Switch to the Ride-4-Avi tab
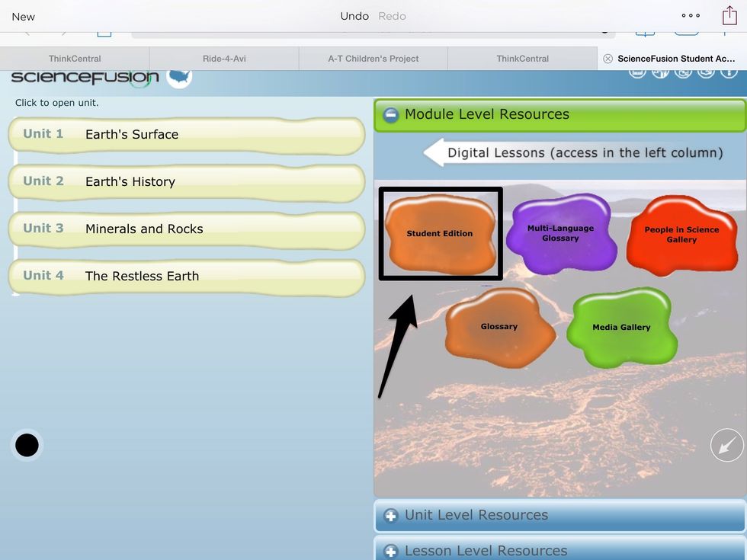The image size is (747, 560). pos(223,58)
